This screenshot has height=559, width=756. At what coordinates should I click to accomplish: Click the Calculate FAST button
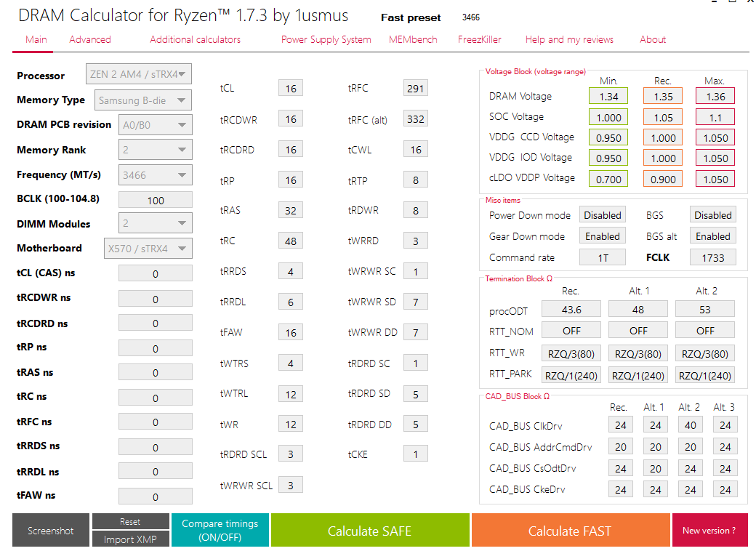(571, 530)
